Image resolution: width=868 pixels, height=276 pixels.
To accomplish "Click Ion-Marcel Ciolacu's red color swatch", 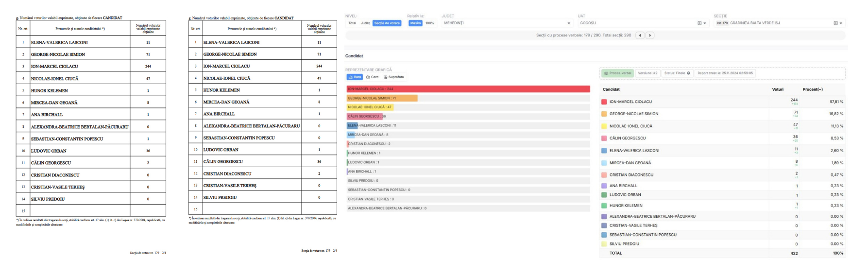I will click(604, 102).
